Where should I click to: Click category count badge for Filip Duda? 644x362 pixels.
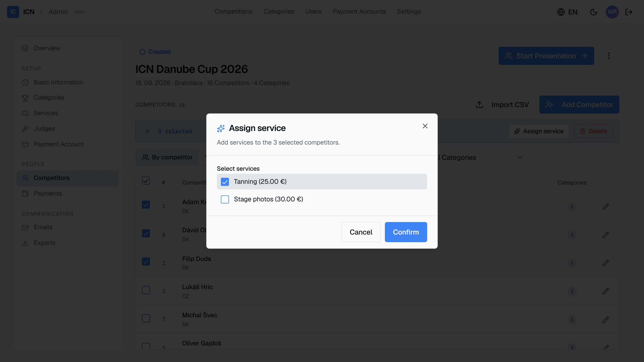point(572,263)
